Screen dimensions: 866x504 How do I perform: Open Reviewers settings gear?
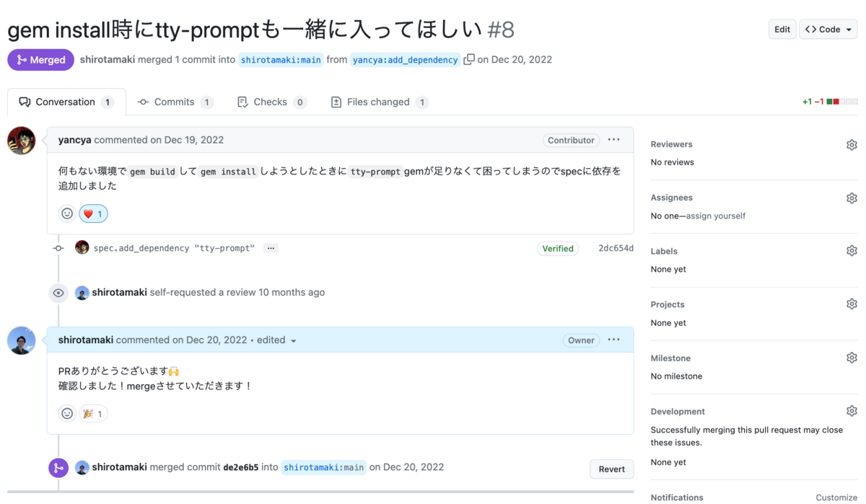coord(852,144)
